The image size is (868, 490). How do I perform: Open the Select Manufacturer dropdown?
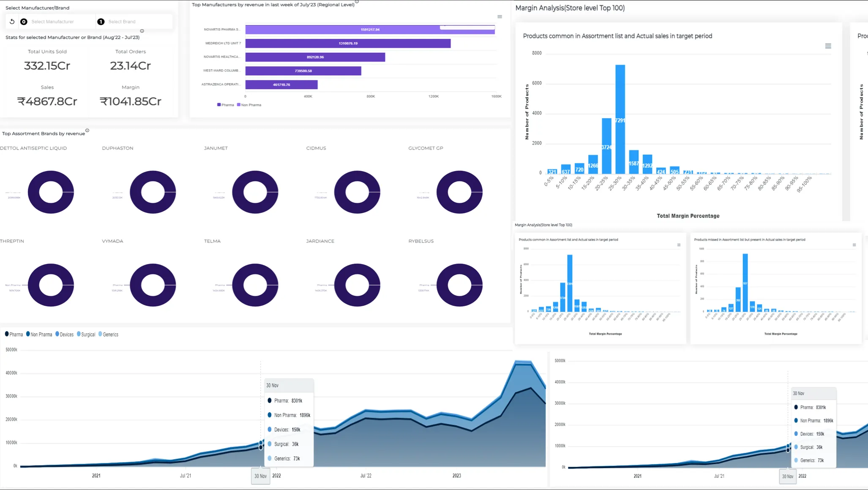tap(57, 22)
